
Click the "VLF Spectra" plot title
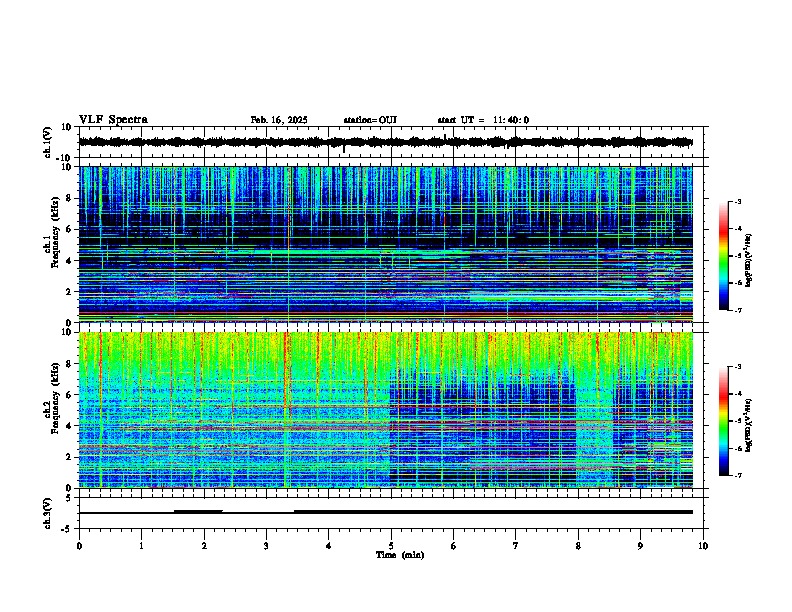pyautogui.click(x=113, y=120)
